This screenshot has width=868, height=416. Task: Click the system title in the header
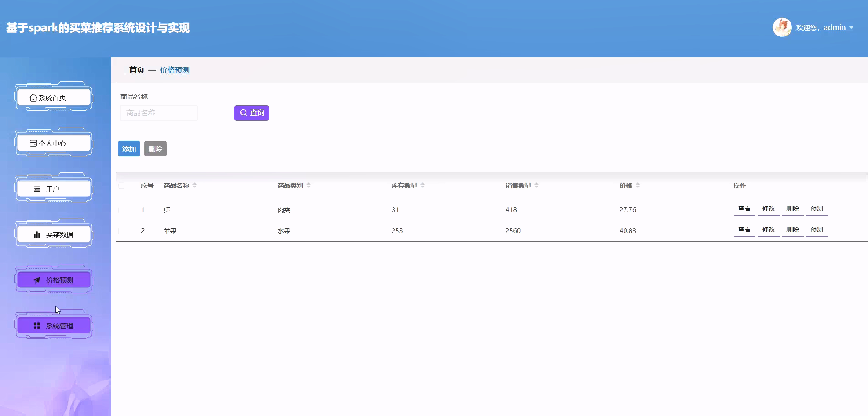point(98,28)
